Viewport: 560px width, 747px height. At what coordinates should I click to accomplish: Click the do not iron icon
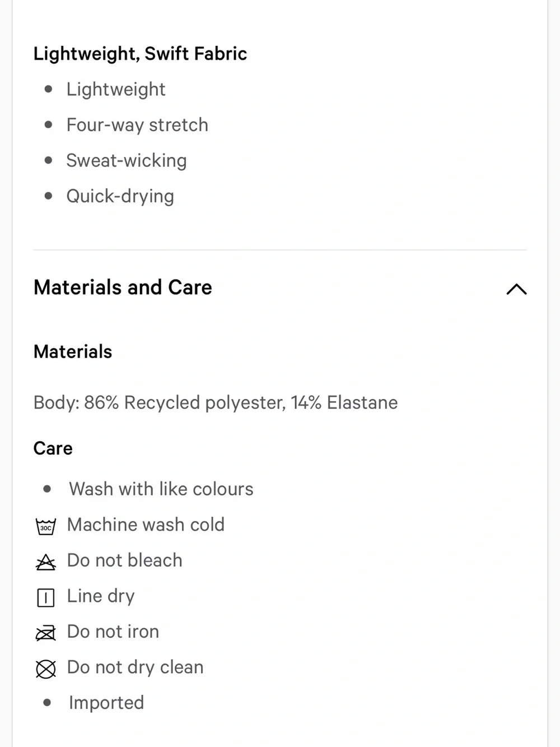(45, 633)
